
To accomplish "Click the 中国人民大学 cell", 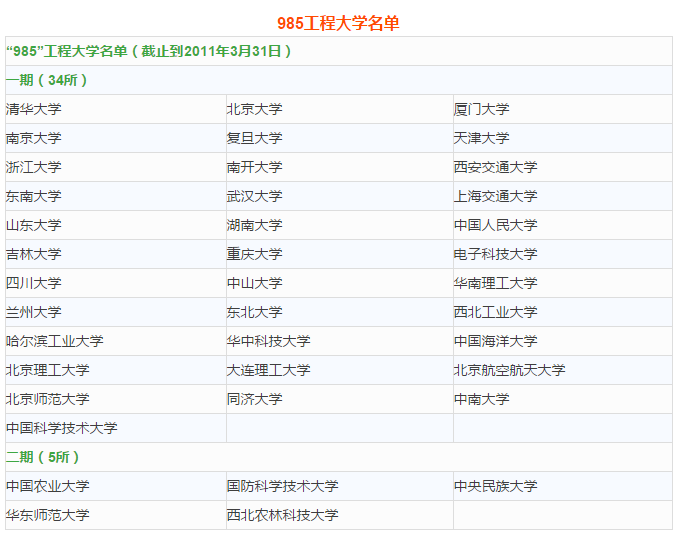I will 563,225.
